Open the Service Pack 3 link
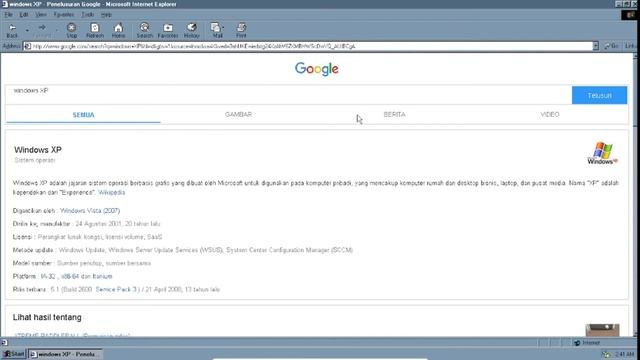 click(x=116, y=289)
